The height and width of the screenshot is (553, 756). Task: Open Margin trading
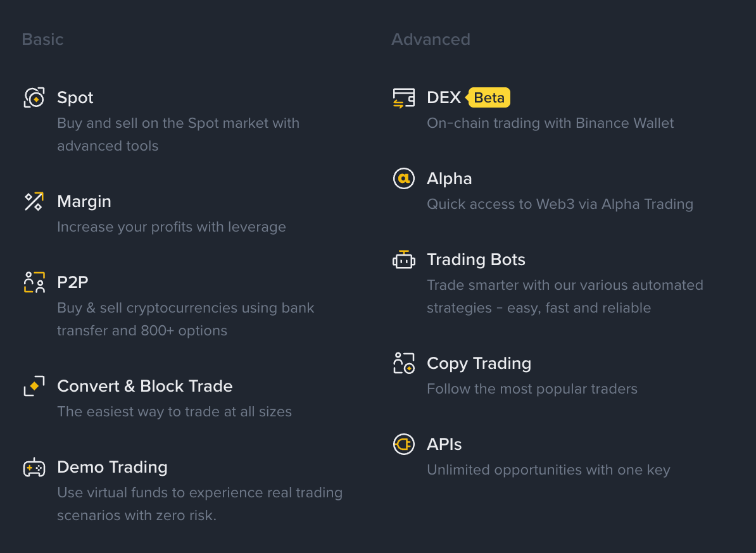(x=84, y=201)
